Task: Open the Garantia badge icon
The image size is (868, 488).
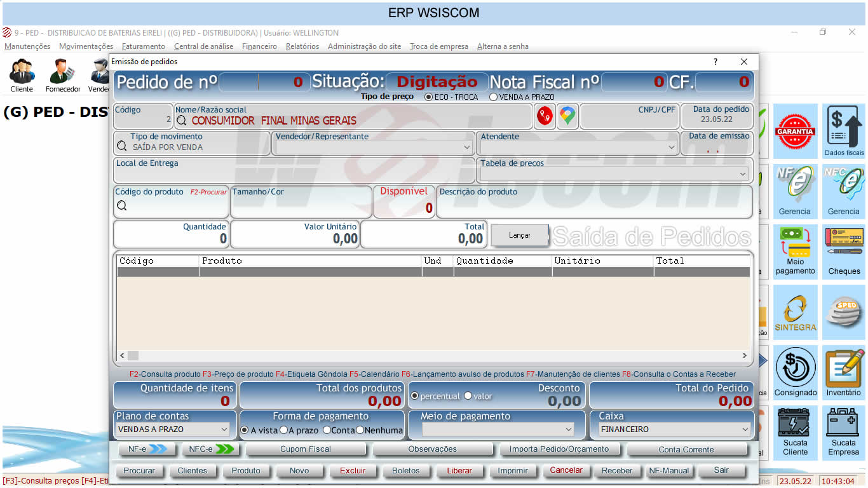Action: 795,131
